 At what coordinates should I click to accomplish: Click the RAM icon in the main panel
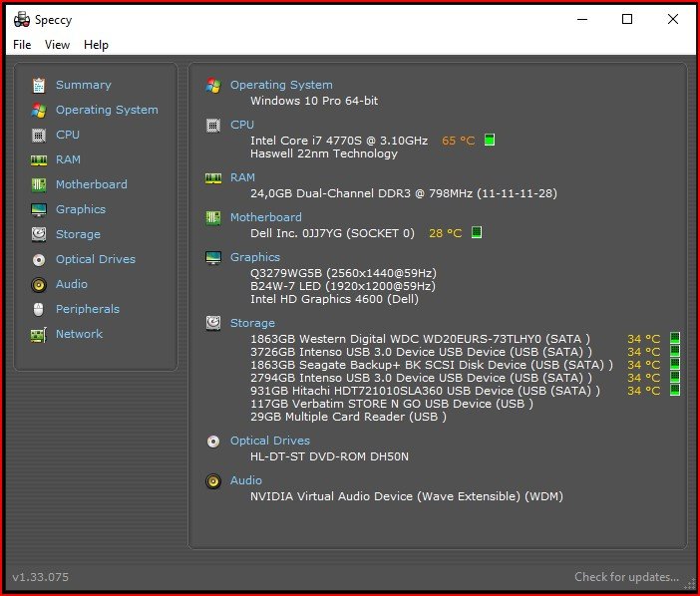tap(213, 178)
